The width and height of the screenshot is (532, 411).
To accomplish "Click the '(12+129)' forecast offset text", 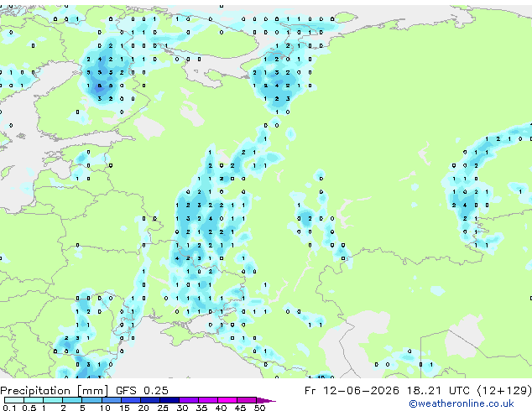I will click(x=504, y=391).
